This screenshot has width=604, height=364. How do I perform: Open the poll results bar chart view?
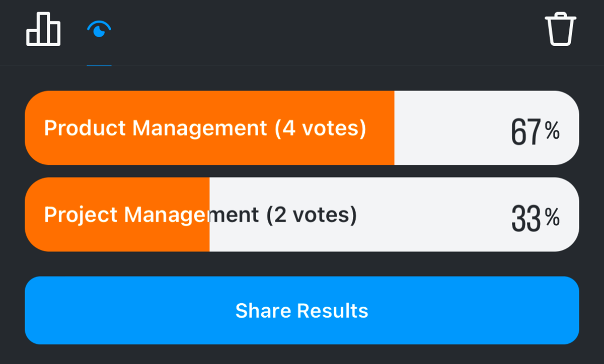(43, 29)
